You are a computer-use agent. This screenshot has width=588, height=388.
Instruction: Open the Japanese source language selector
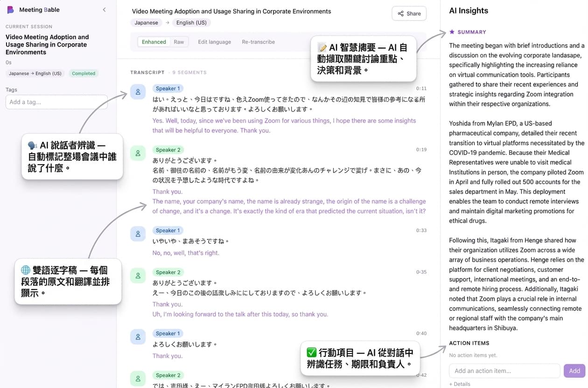[x=146, y=22]
